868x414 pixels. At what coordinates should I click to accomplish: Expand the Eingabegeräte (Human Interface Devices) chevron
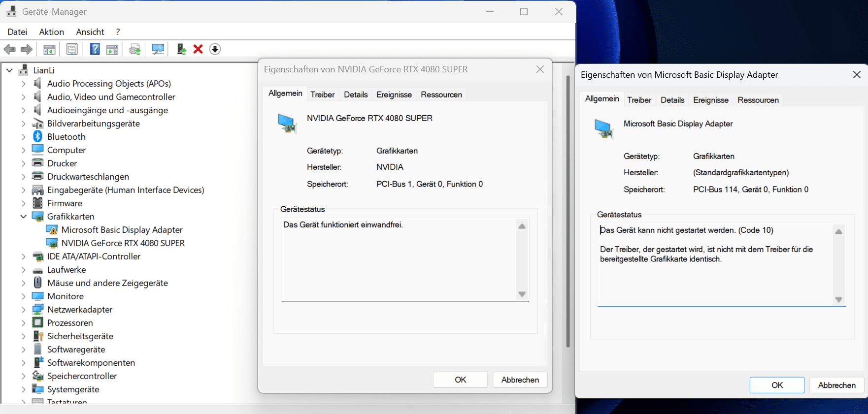(x=23, y=190)
